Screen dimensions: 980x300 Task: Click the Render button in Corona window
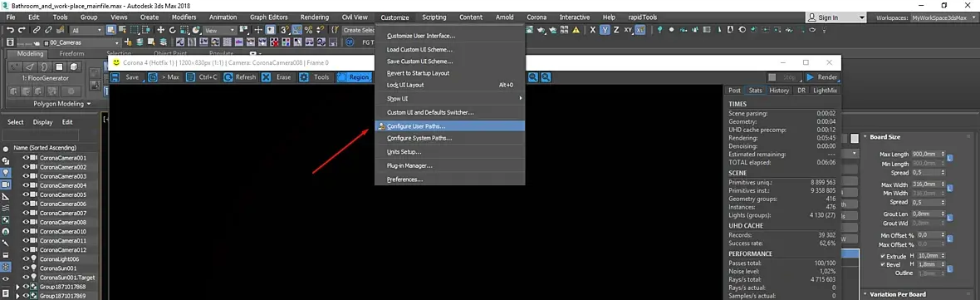coord(821,77)
